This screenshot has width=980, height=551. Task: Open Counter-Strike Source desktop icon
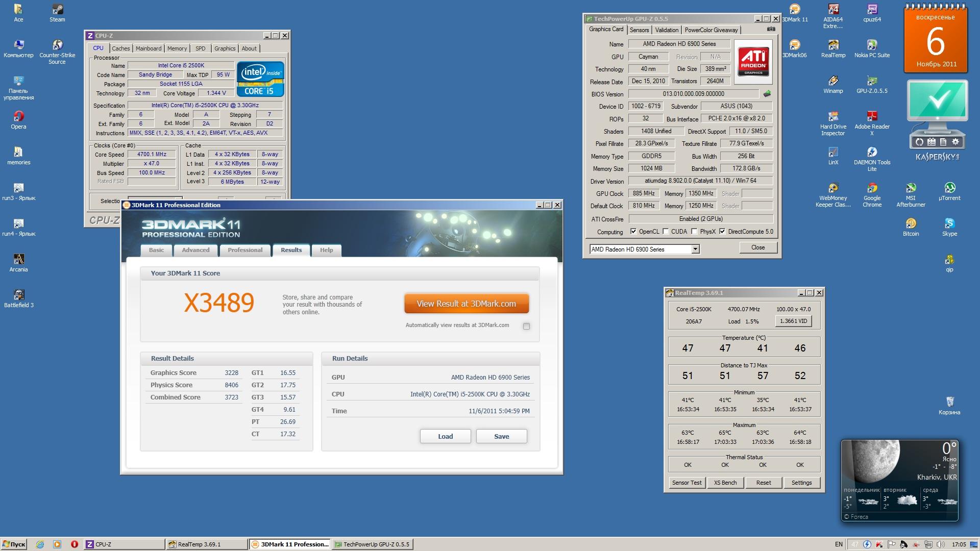coord(57,52)
